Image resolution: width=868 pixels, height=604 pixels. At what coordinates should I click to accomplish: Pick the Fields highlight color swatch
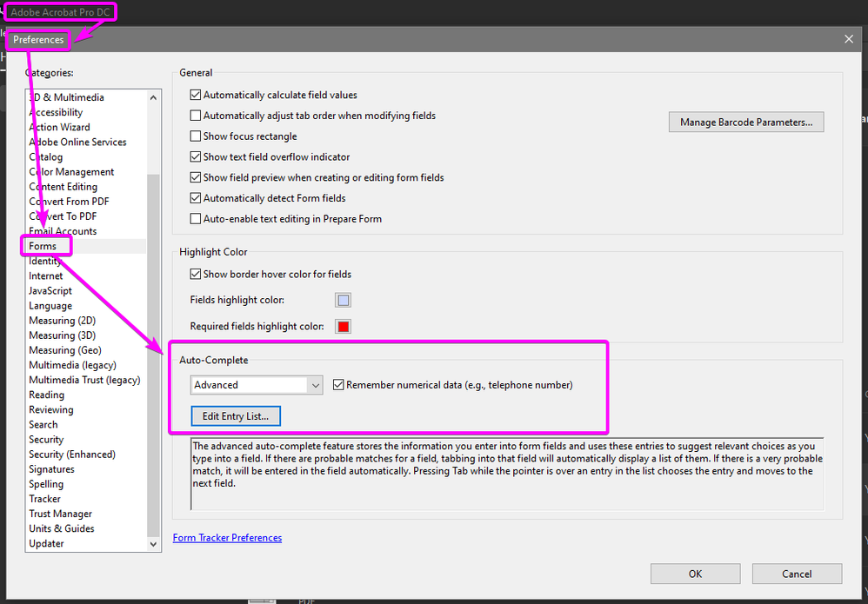pos(344,301)
